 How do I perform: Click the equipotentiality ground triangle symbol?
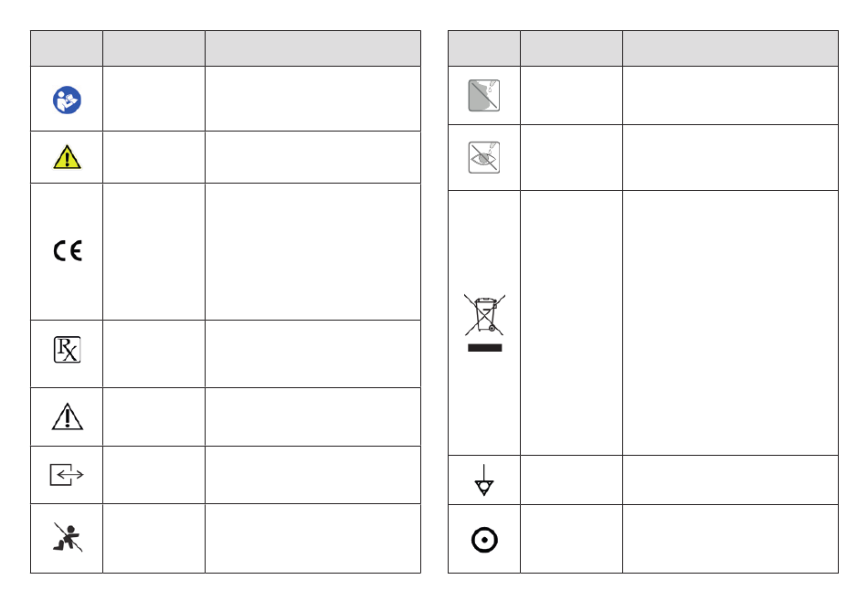pyautogui.click(x=484, y=479)
